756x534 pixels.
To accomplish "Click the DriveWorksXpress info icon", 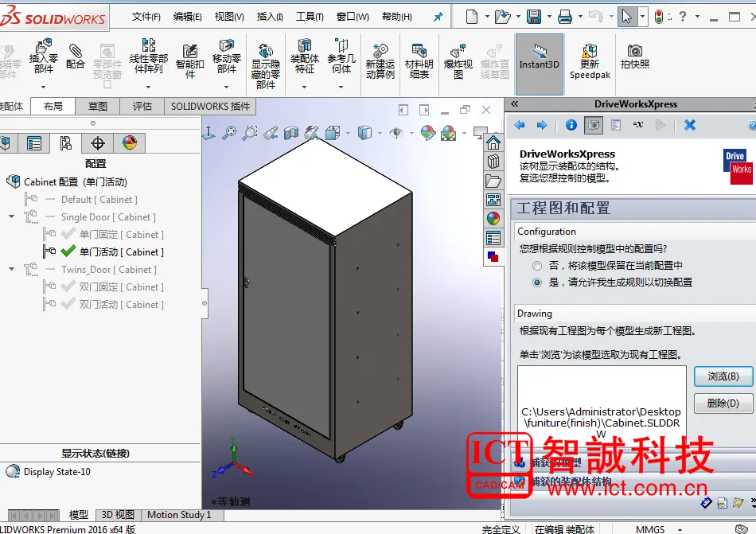I will 571,125.
